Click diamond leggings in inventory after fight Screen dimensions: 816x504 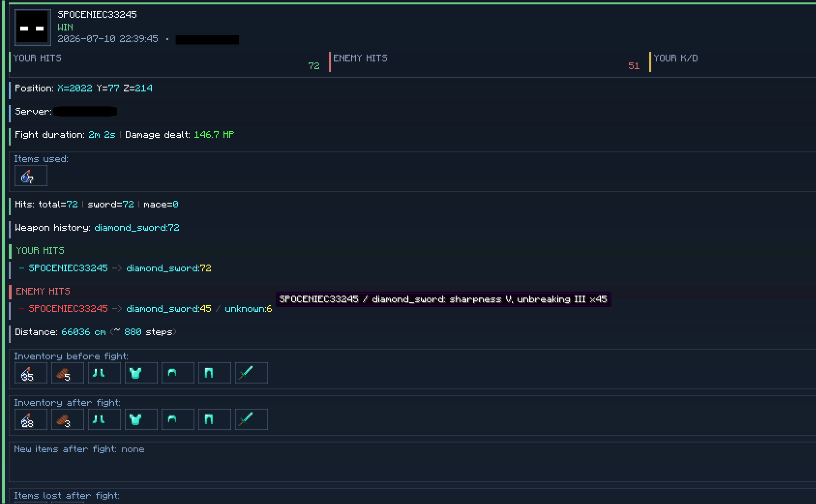[215, 419]
